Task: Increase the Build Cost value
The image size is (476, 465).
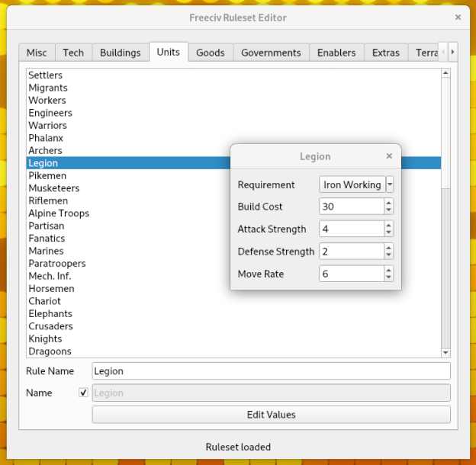Action: coord(389,203)
